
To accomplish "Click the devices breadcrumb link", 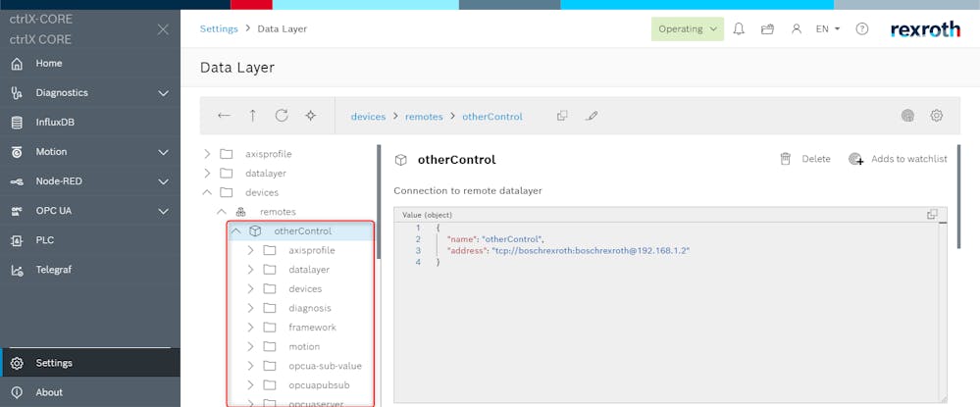I will [368, 117].
